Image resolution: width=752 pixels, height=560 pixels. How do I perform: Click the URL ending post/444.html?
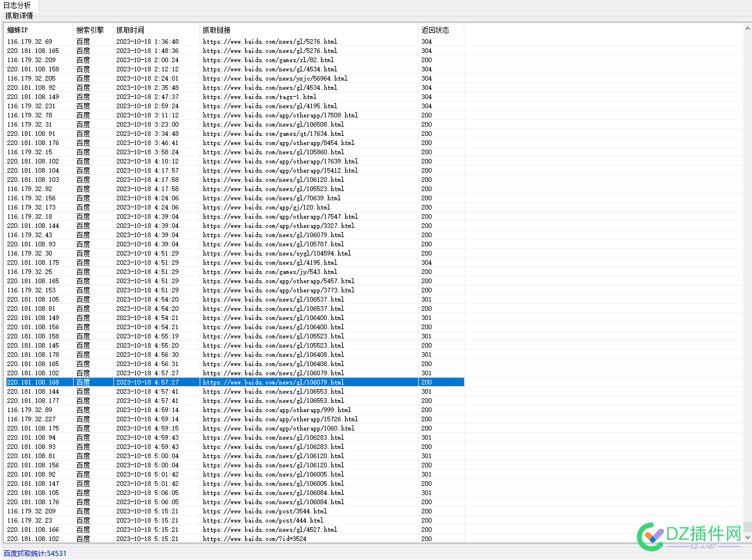[263, 520]
